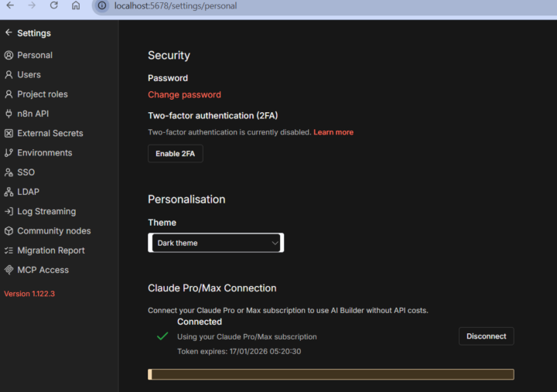
Task: Click the Environments branch icon
Action: pyautogui.click(x=9, y=152)
